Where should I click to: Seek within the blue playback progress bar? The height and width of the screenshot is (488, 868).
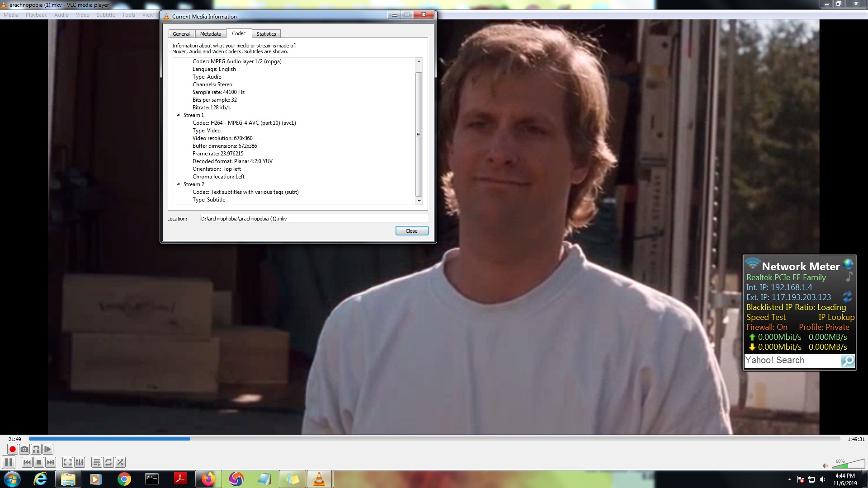tap(434, 439)
